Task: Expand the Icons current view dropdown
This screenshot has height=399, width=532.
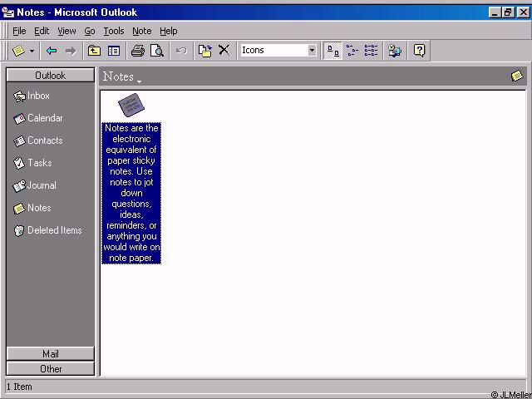Action: (313, 51)
